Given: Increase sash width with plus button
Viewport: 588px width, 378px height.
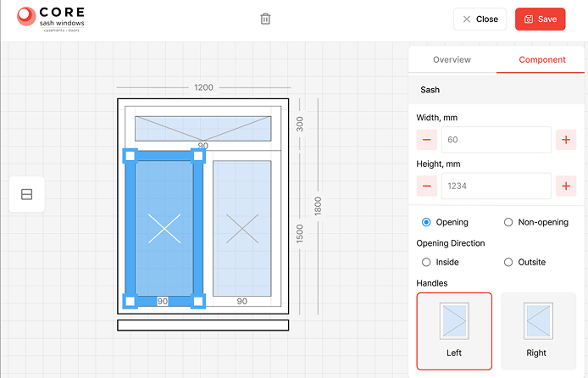Looking at the screenshot, I should coord(566,140).
